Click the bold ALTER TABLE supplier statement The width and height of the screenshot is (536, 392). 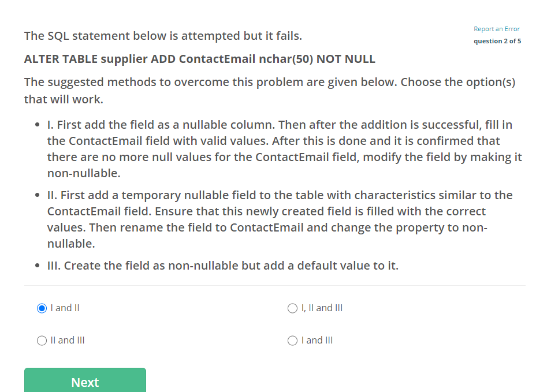[x=200, y=59]
